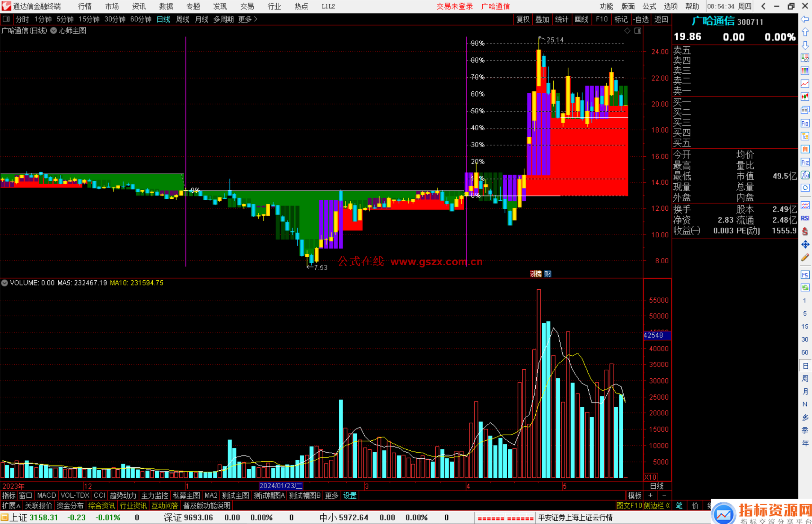
Task: Open the 选项 menu in title bar
Action: (x=671, y=6)
